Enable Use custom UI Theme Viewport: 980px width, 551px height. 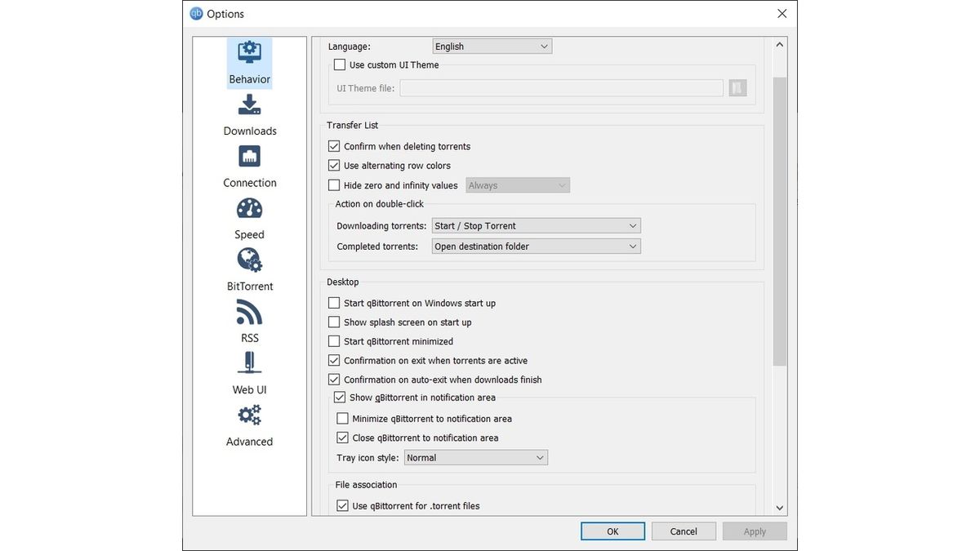339,64
